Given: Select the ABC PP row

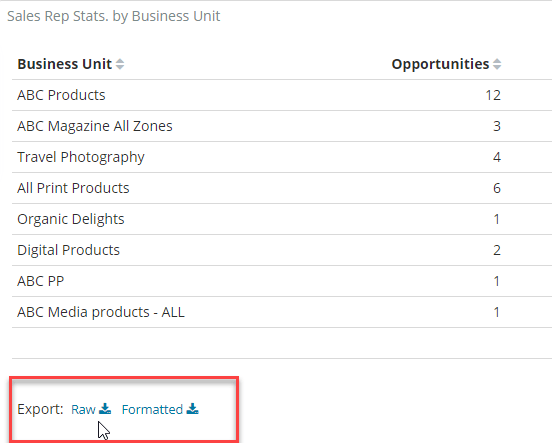Looking at the screenshot, I should coord(282,281).
